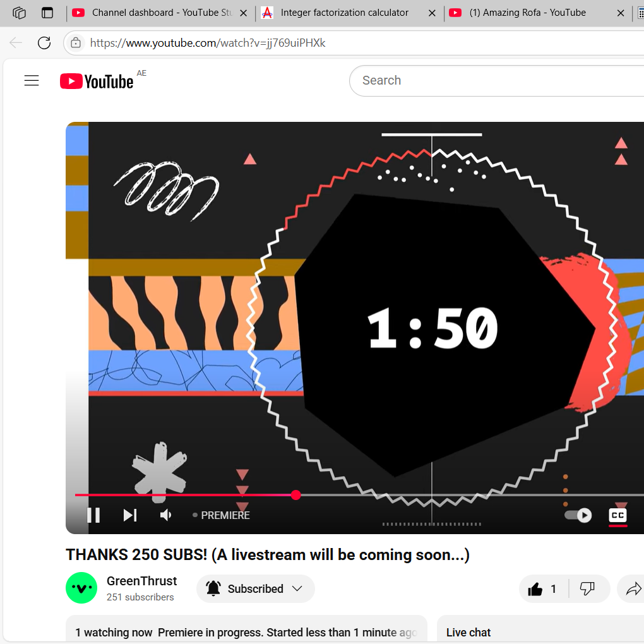Skip to the next video
This screenshot has height=644, width=644.
[x=130, y=515]
